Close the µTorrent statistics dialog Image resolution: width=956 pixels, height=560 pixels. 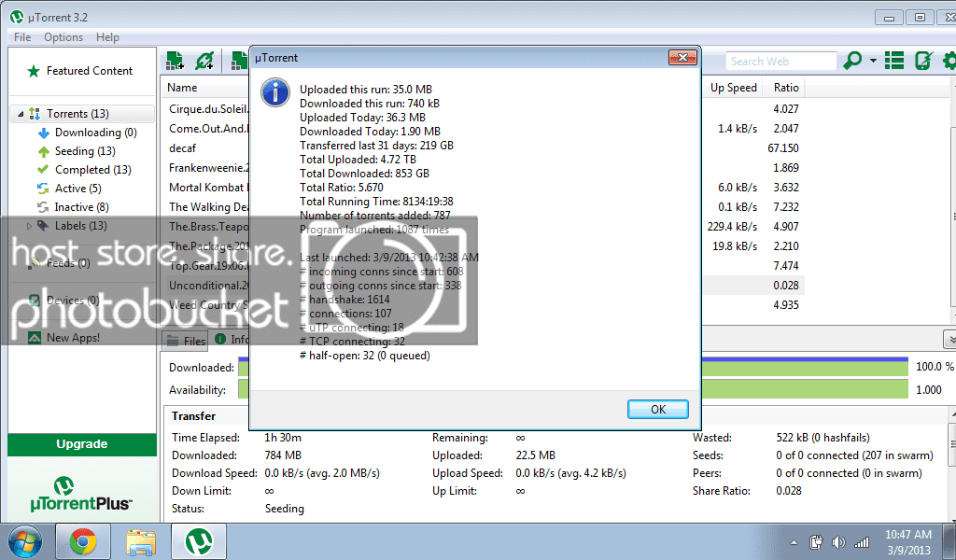[682, 57]
